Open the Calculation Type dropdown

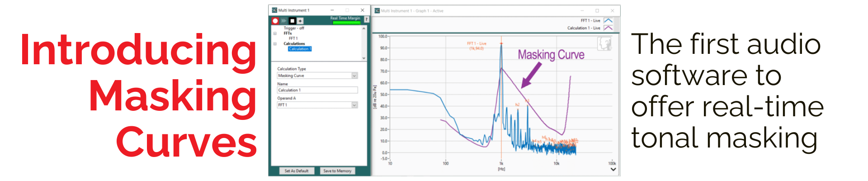(x=354, y=76)
